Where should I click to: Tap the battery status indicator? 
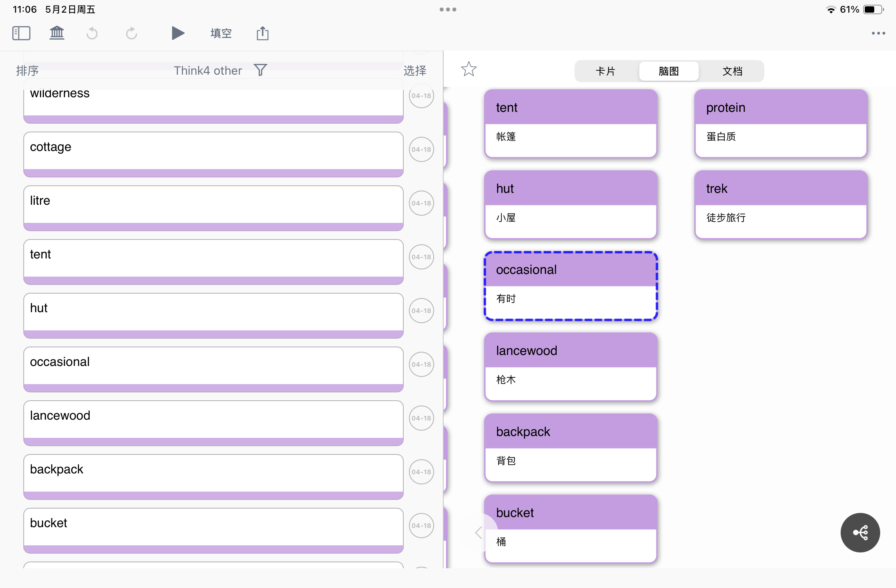click(873, 9)
